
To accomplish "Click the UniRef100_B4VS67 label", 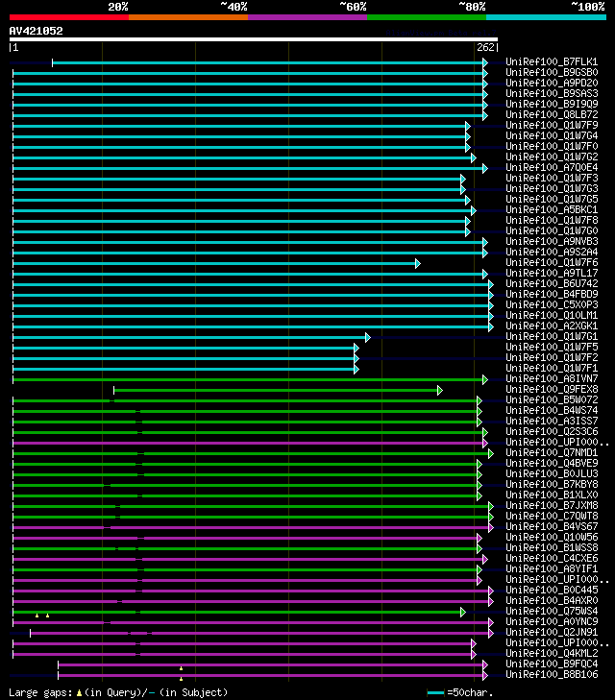I will pyautogui.click(x=552, y=527).
